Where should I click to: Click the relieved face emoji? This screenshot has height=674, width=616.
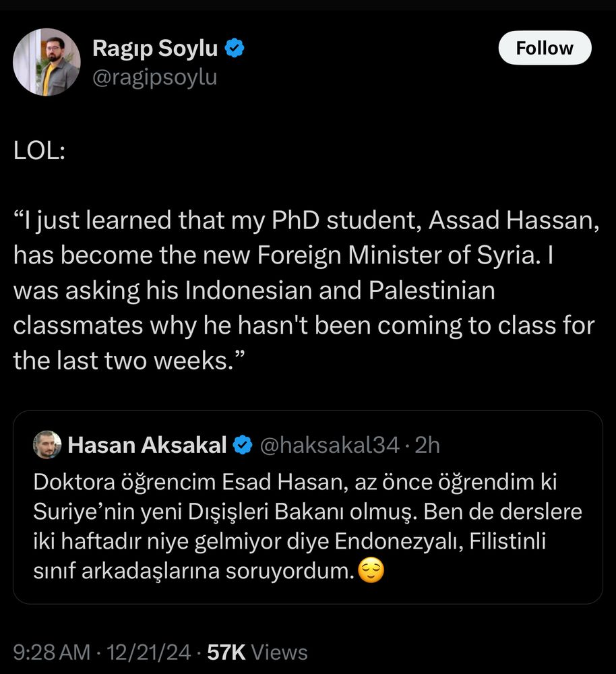click(x=372, y=572)
